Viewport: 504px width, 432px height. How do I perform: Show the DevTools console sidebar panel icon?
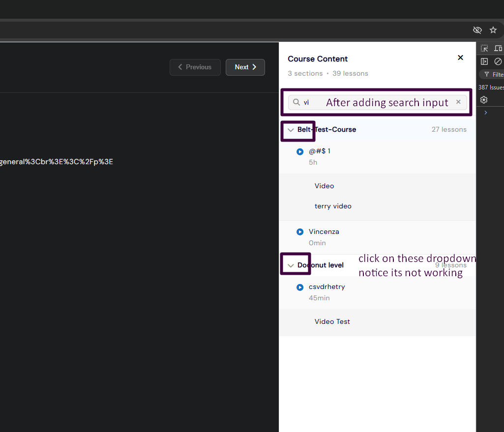(x=484, y=61)
